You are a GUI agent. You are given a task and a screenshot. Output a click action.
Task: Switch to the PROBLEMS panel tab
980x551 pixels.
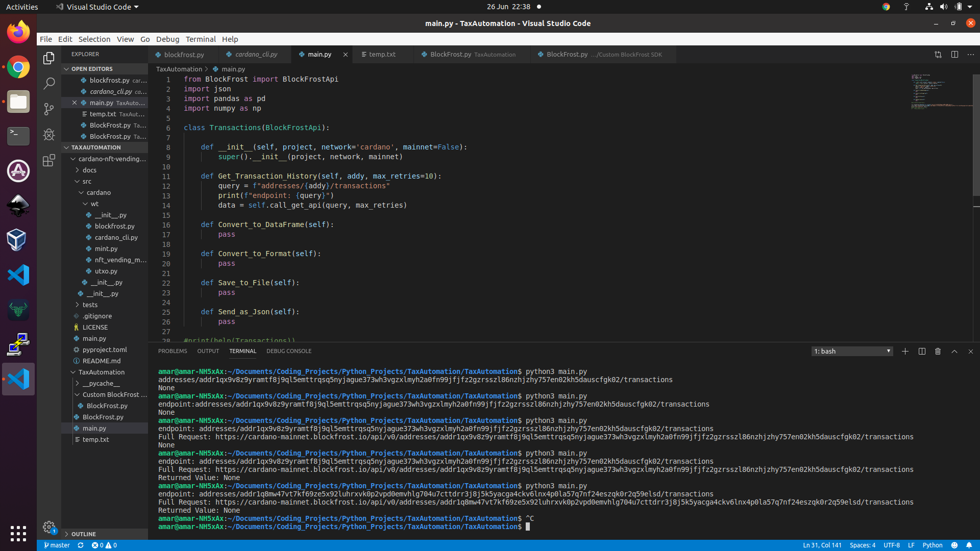coord(173,351)
